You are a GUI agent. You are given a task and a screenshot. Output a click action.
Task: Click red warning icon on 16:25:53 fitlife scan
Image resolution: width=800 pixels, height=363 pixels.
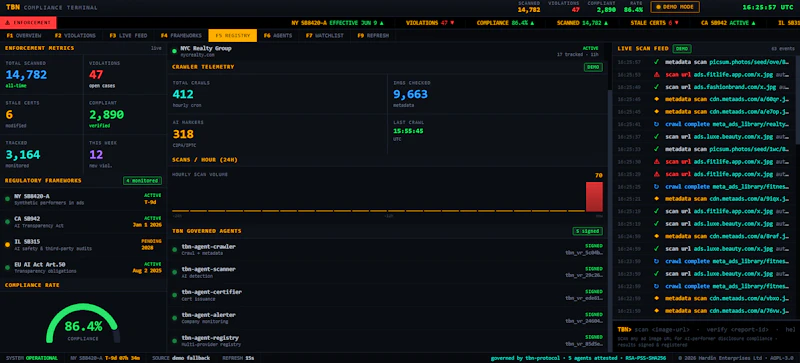(x=656, y=75)
